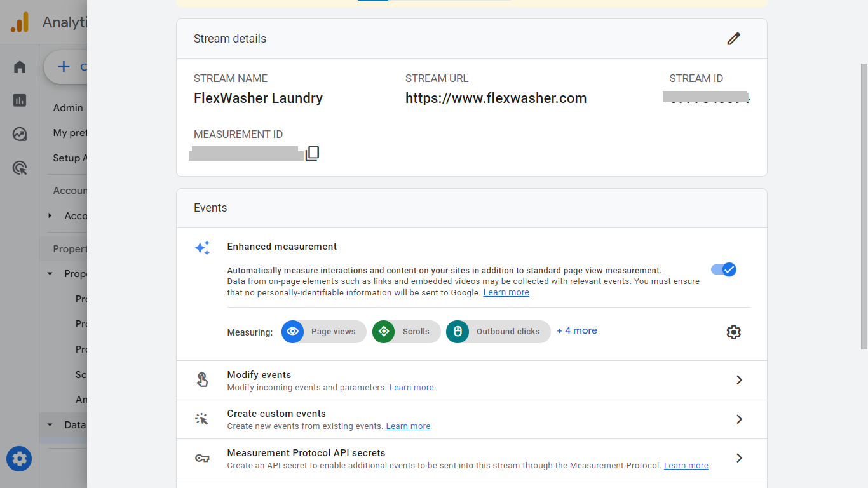Show the + 4 more measuring events

click(577, 330)
